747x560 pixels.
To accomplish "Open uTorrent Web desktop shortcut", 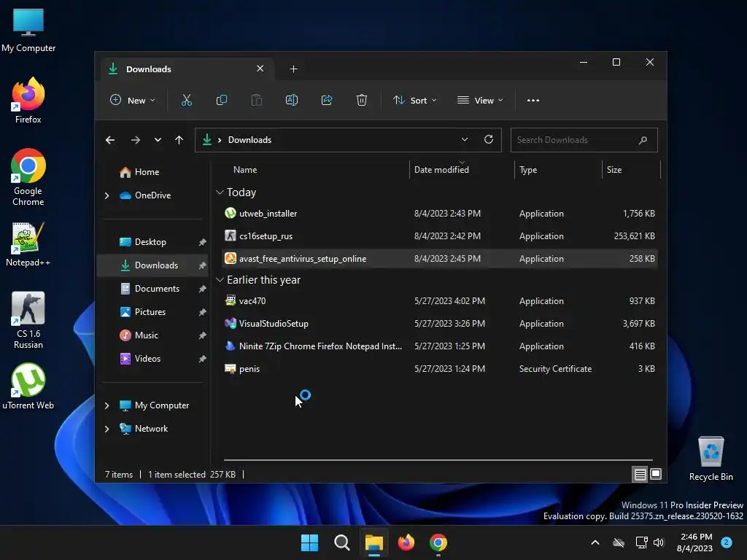I will pos(28,386).
